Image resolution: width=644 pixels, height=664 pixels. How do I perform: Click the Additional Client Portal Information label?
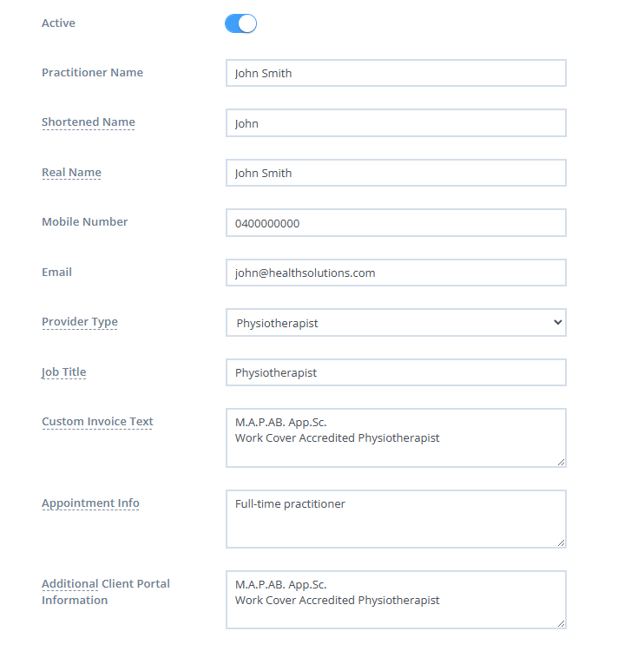[106, 592]
